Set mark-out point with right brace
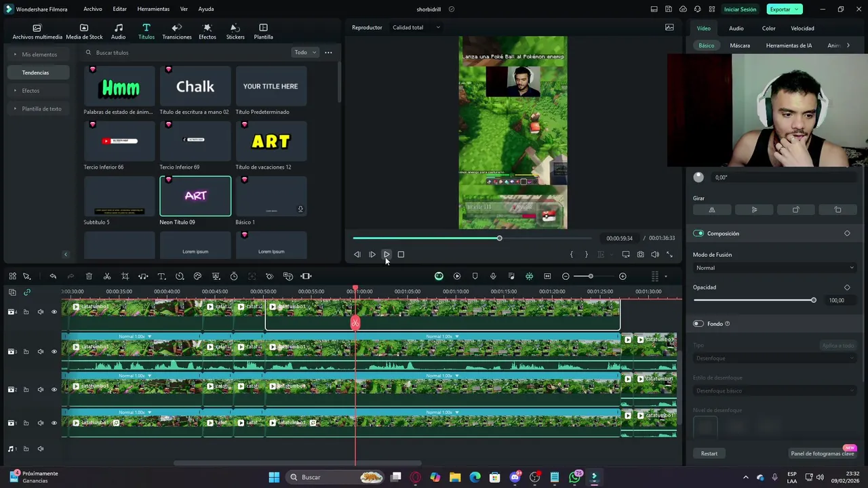868x488 pixels. click(587, 254)
